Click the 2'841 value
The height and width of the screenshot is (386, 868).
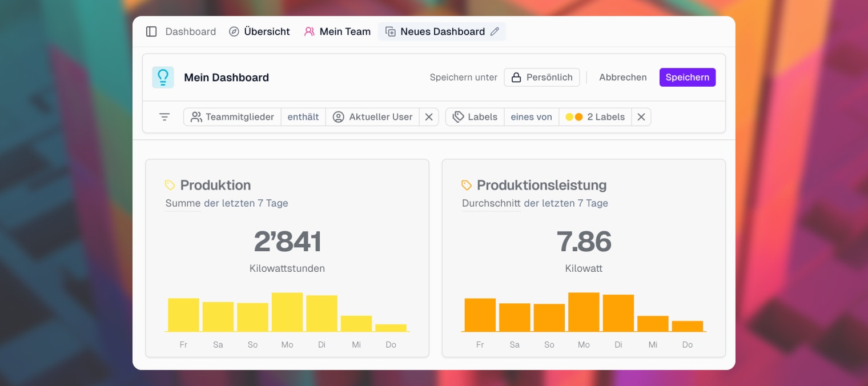287,242
